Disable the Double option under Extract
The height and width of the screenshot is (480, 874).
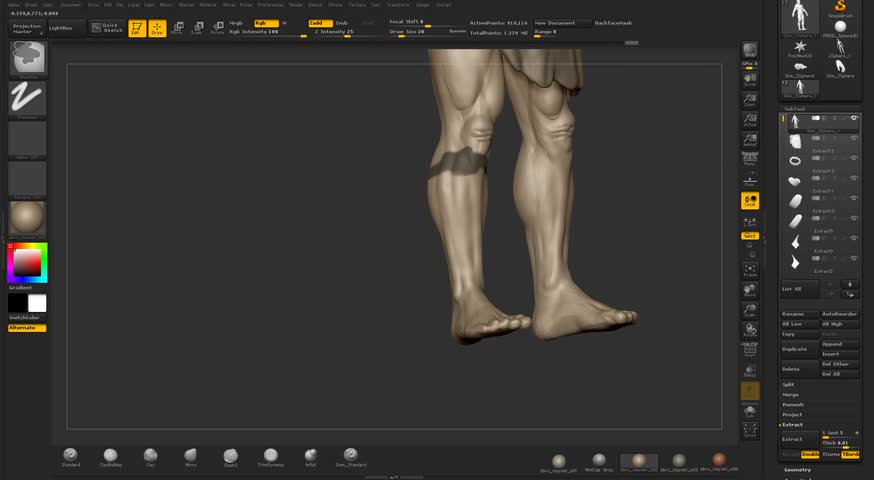(x=810, y=454)
